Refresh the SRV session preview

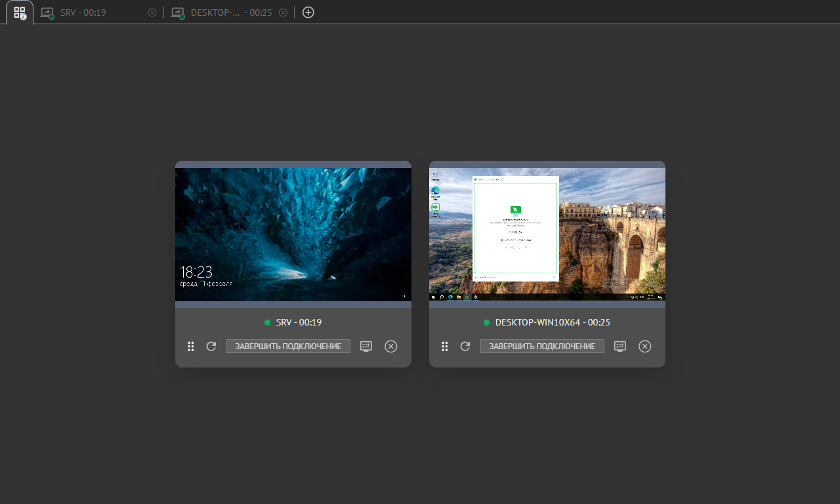pyautogui.click(x=211, y=346)
